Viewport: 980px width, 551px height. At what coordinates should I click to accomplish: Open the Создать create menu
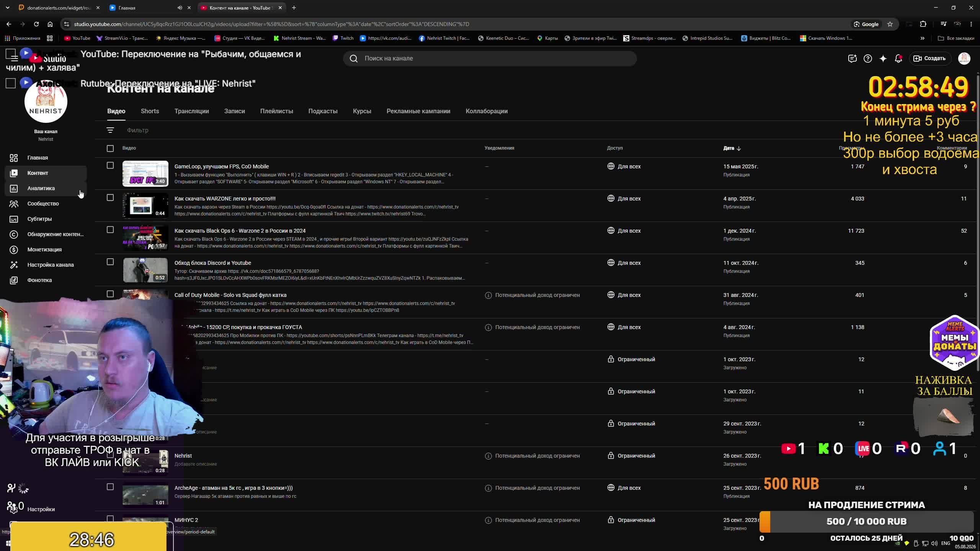930,59
